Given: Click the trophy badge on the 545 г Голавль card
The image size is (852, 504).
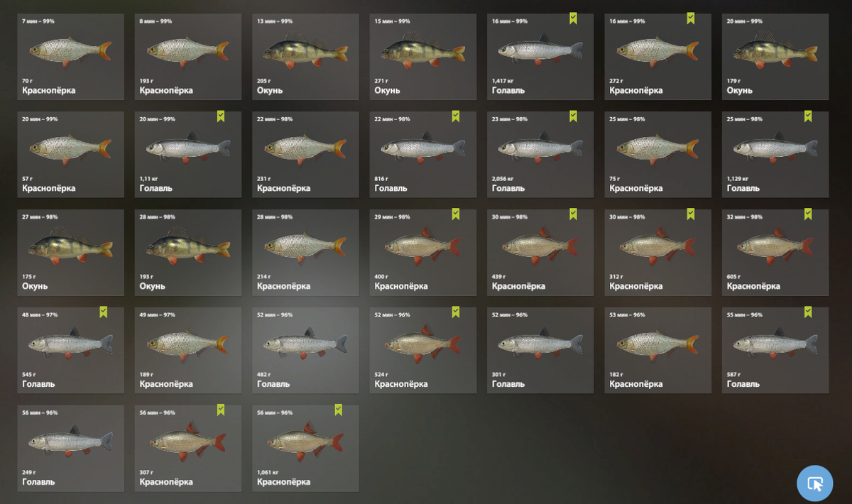Looking at the screenshot, I should (x=103, y=312).
